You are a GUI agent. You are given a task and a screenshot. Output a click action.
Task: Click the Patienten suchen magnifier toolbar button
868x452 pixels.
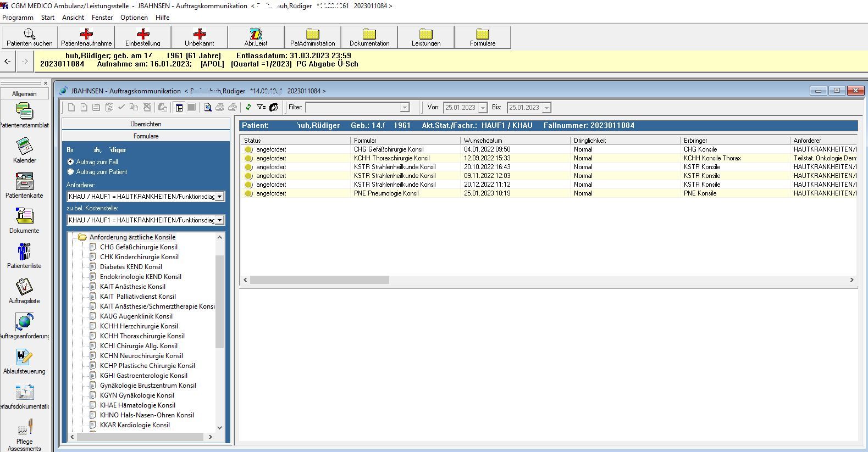click(30, 37)
